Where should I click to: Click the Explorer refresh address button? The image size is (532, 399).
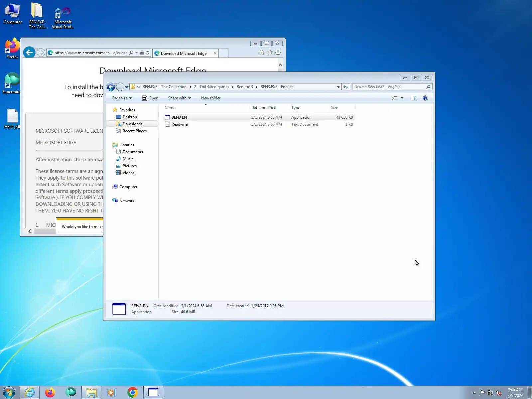coord(346,87)
